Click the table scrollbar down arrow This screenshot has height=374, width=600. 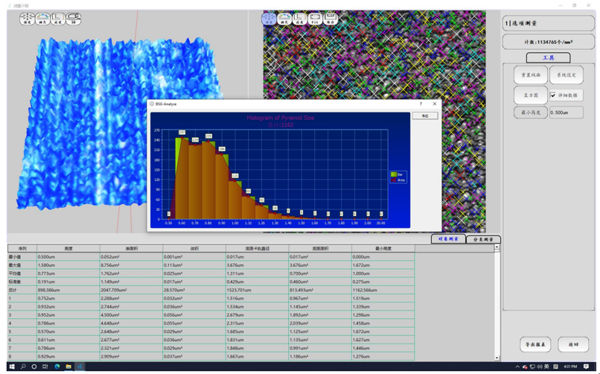pos(497,358)
